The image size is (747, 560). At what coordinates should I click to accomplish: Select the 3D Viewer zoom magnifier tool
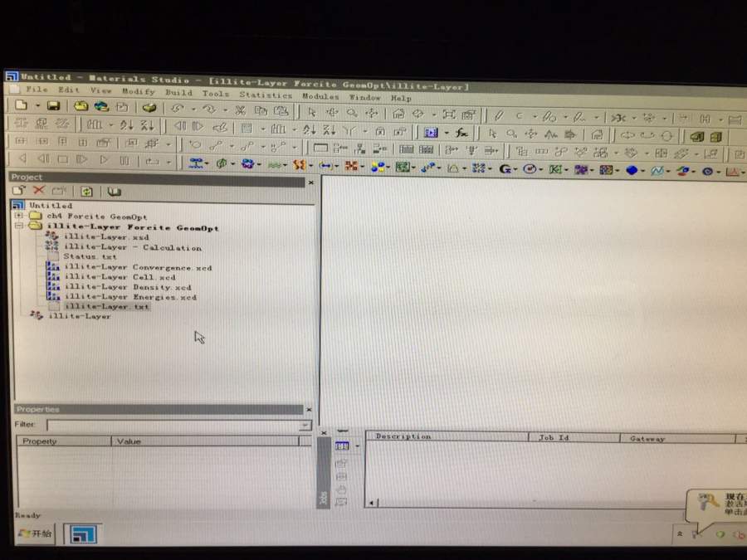click(x=352, y=113)
